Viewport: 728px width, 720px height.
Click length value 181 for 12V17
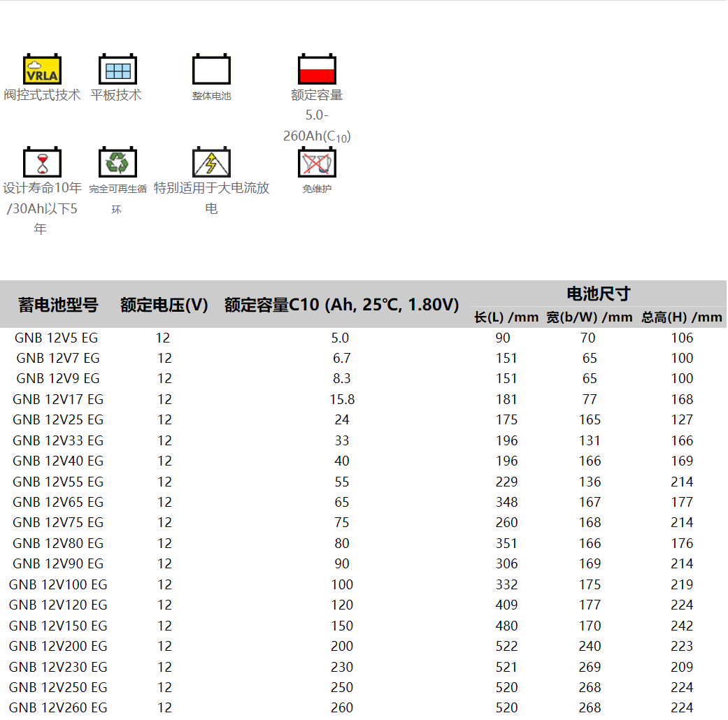tap(506, 399)
